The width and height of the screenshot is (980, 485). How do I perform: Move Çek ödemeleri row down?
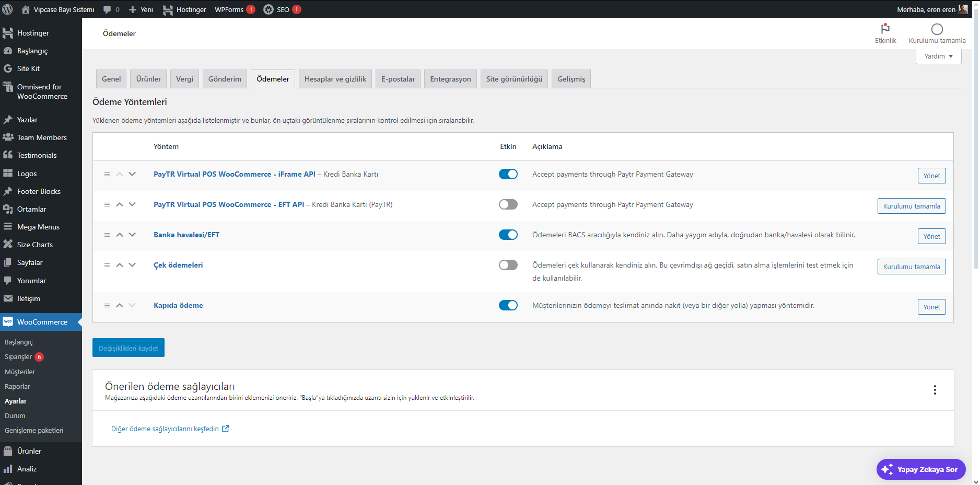[132, 265]
